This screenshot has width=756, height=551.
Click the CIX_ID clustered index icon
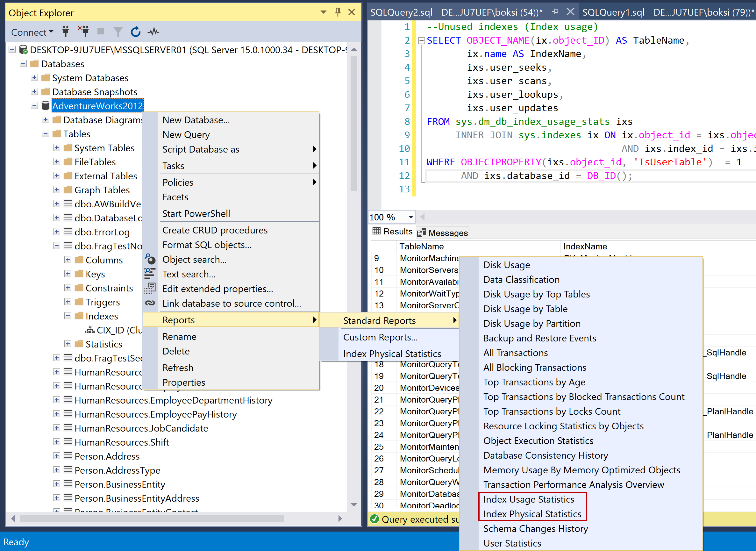[90, 330]
